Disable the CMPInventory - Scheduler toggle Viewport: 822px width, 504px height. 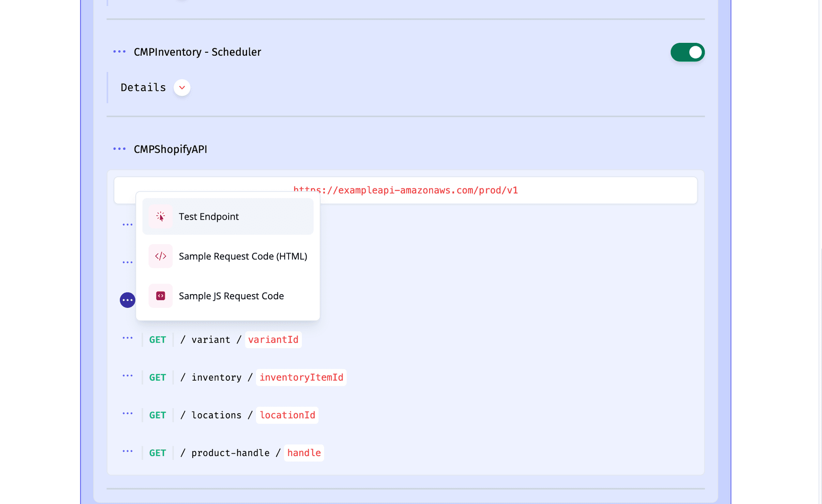click(x=687, y=52)
